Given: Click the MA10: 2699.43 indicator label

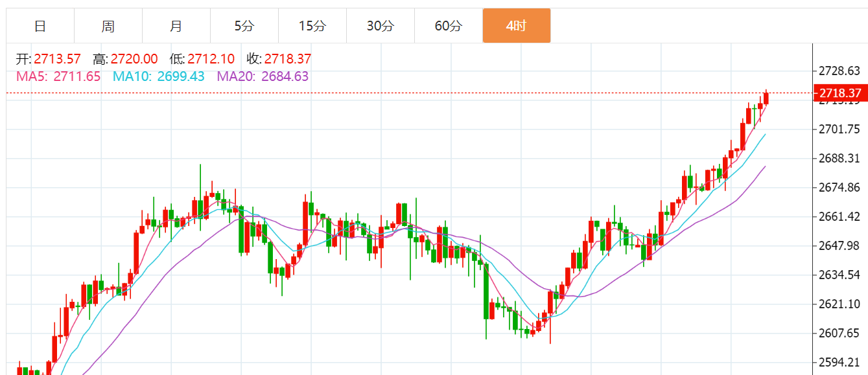Looking at the screenshot, I should pos(159,76).
